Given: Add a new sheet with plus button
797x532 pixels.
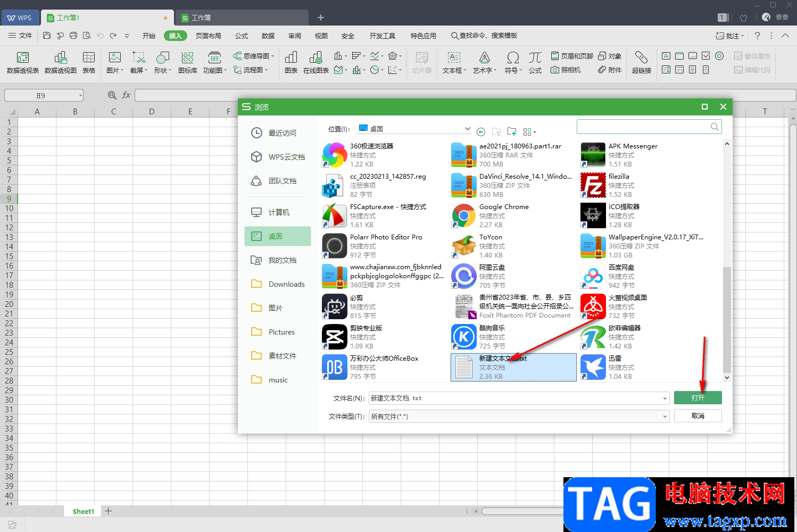Looking at the screenshot, I should (x=109, y=511).
